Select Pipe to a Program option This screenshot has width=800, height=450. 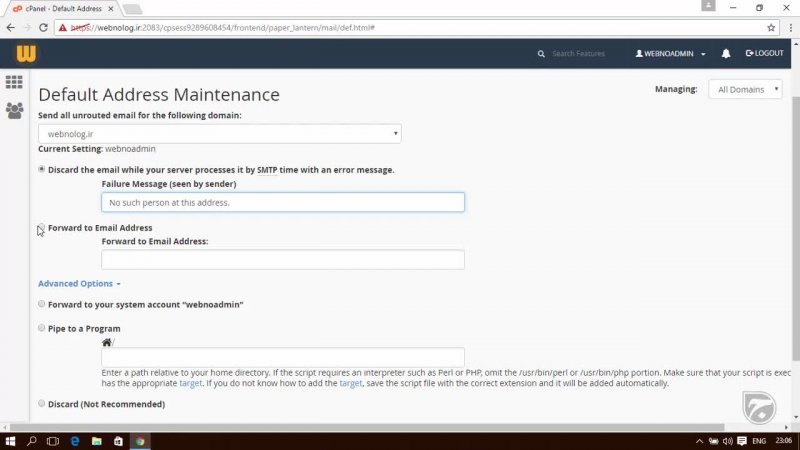(42, 328)
